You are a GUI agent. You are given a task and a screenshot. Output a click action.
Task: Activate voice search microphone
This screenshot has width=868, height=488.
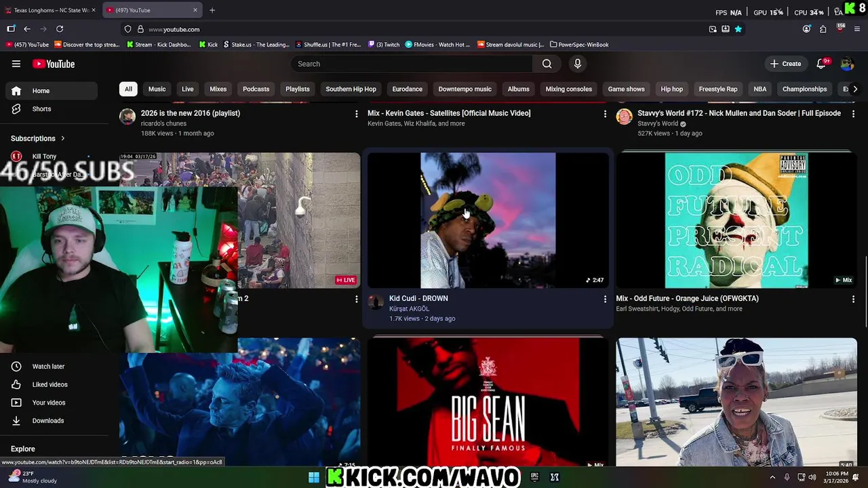point(578,64)
